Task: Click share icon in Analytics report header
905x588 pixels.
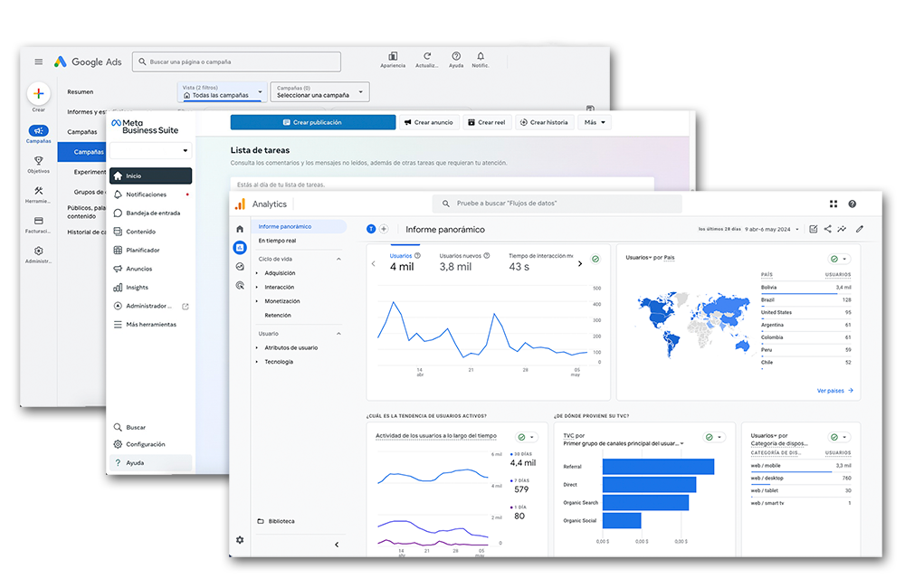Action: (x=828, y=229)
